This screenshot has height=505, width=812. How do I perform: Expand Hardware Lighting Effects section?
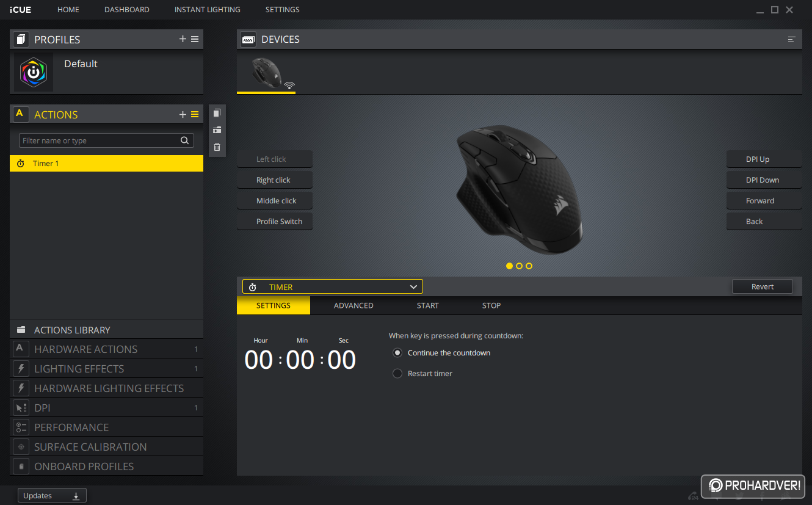pyautogui.click(x=106, y=388)
